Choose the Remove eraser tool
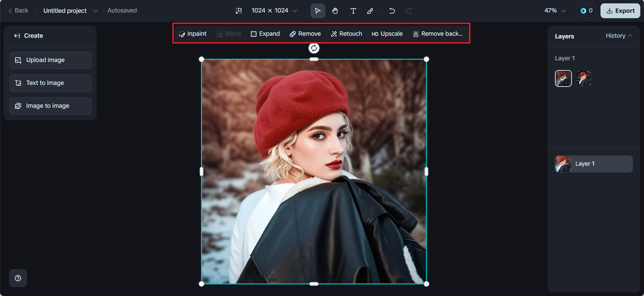644x296 pixels. click(305, 34)
